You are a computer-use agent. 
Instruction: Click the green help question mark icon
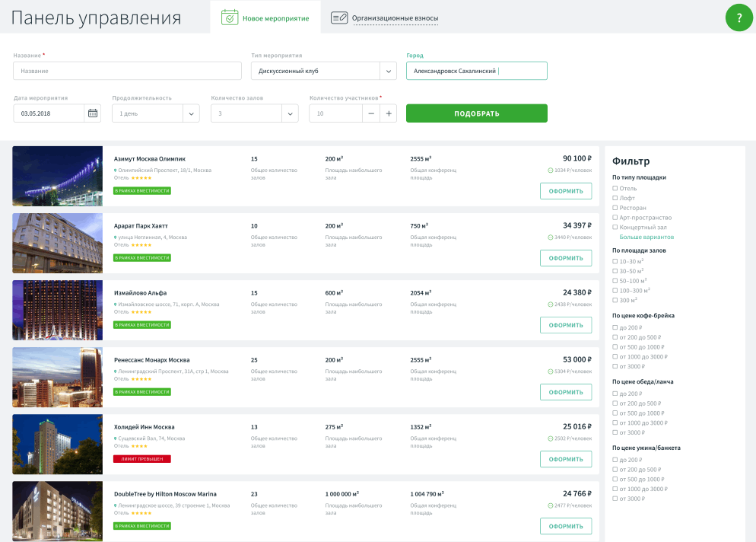(x=739, y=17)
